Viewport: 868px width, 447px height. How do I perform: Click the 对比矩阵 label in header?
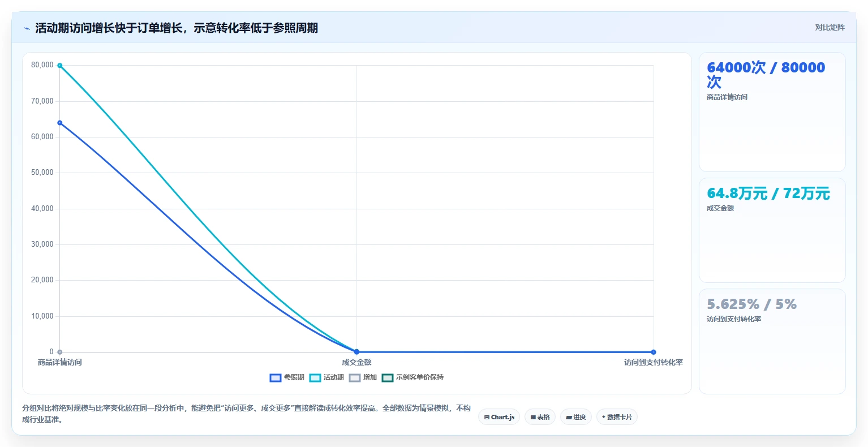click(x=830, y=28)
